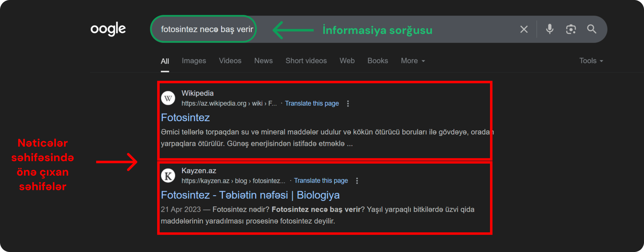
Task: Click the Kayzen snippet dated 21 Apr 2023
Action: tap(317, 215)
